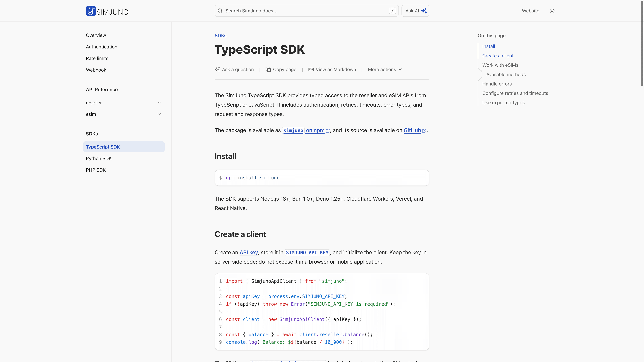
Task: Click external link icon after GitHub
Action: coord(424,131)
